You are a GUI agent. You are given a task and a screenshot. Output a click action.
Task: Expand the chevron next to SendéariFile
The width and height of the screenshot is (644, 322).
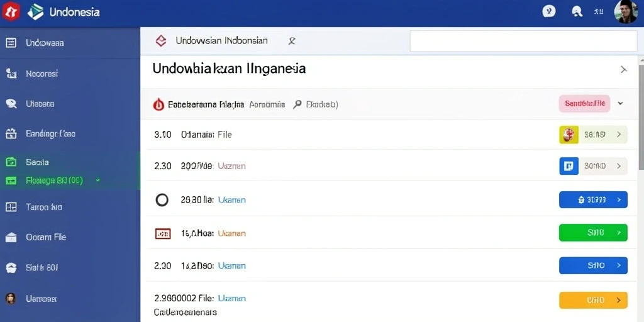pos(621,104)
